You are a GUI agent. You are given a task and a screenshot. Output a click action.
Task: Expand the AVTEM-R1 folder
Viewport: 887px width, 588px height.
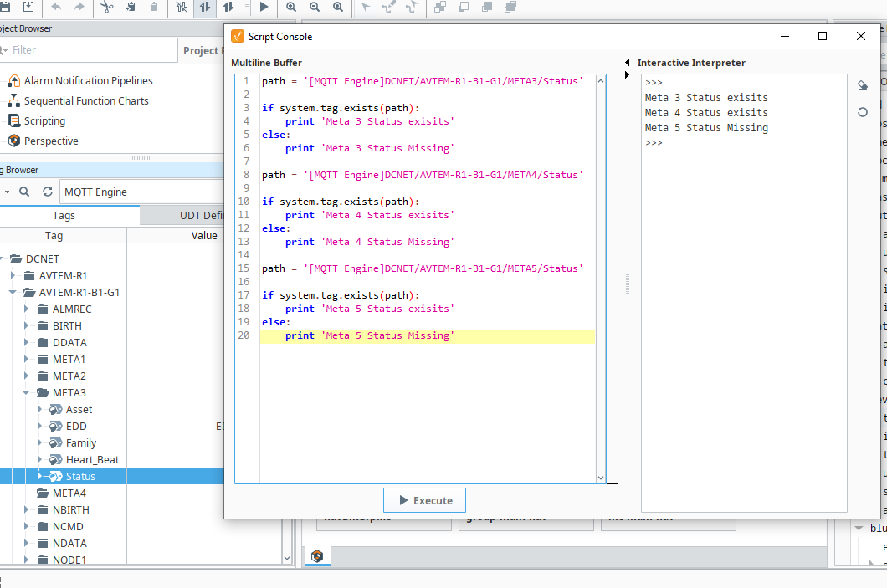coord(13,275)
